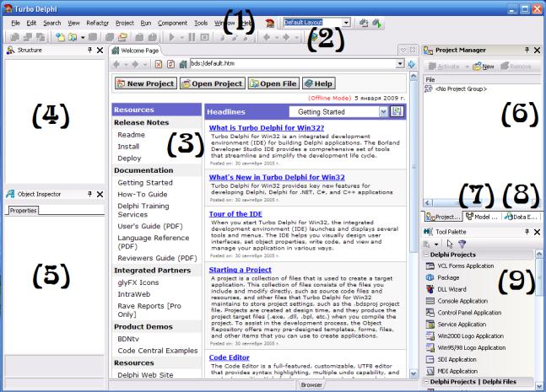Click the save desktop layout icon
This screenshot has width=546, height=392.
click(364, 23)
